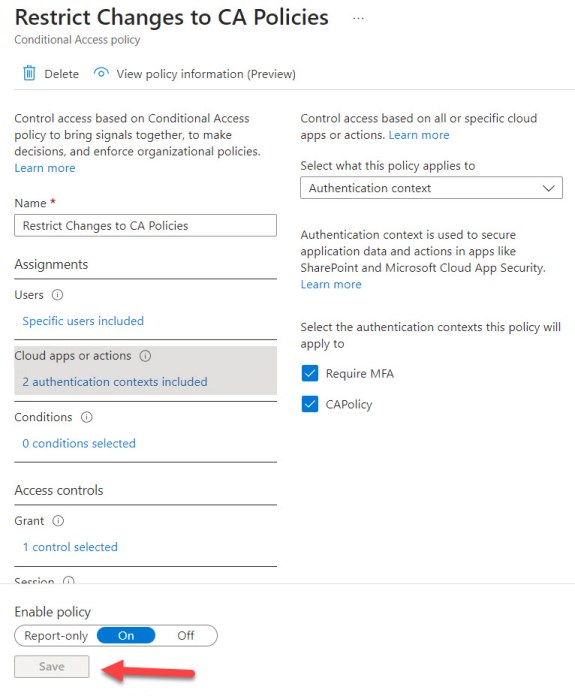Open the Authentication context dropdown
This screenshot has height=696, width=575.
(431, 188)
